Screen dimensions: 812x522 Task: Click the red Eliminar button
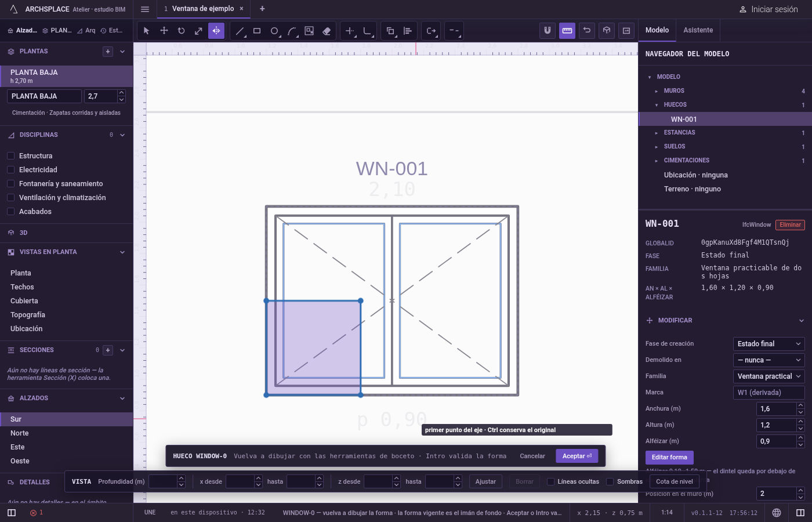[x=790, y=225]
